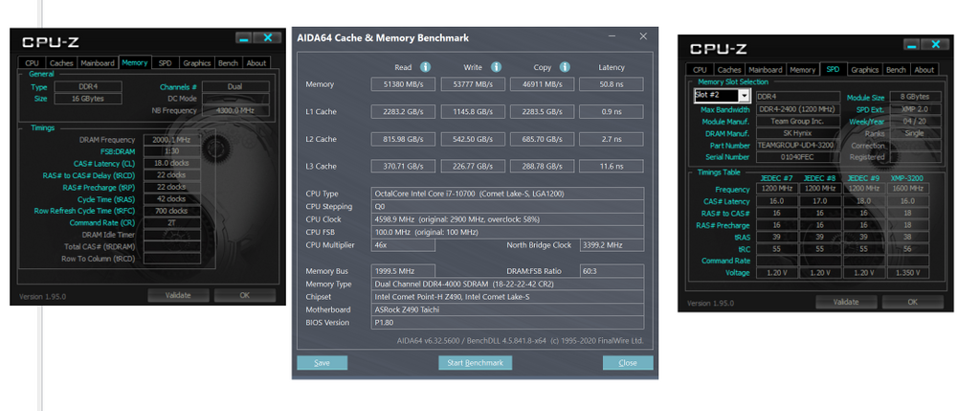Open Caches tab in left CPU-Z window
980x411 pixels.
(61, 63)
